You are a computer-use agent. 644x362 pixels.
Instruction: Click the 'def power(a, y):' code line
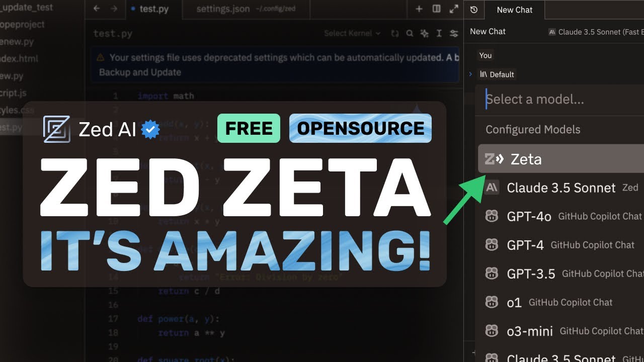click(x=179, y=319)
